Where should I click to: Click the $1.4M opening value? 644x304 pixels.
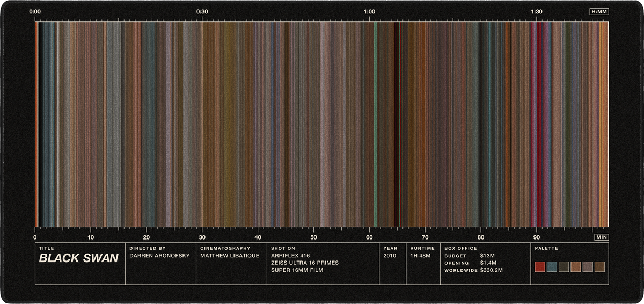(x=488, y=263)
